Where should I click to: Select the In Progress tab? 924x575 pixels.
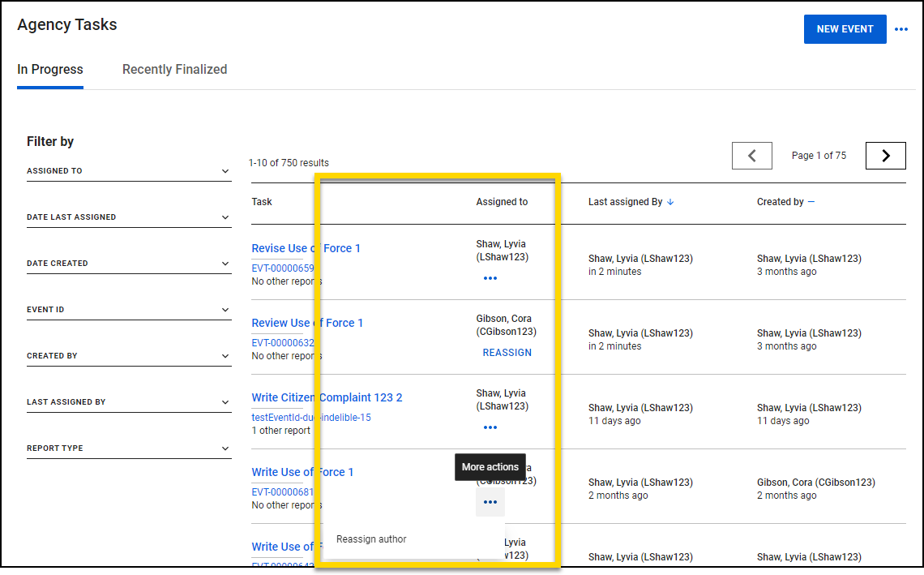(49, 69)
